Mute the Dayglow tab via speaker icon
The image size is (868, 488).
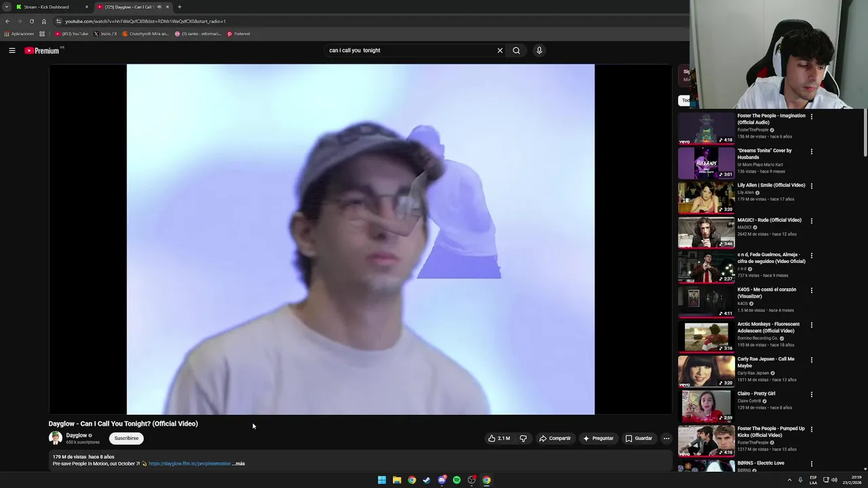tap(159, 7)
